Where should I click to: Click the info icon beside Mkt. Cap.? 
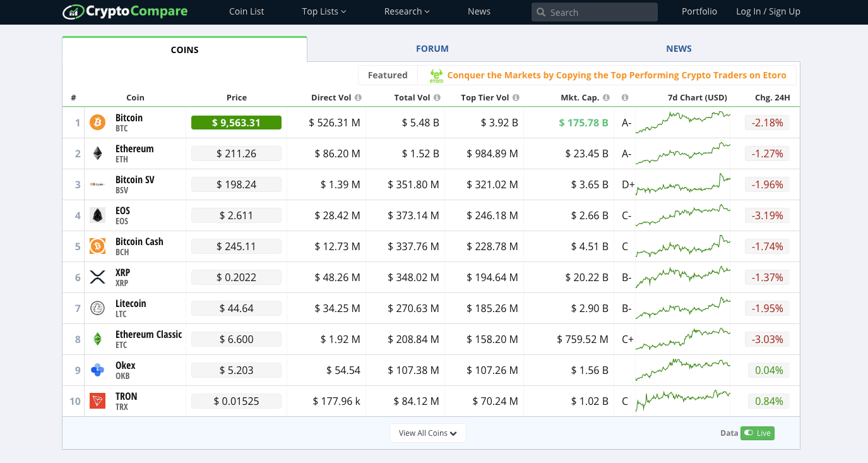tap(606, 97)
